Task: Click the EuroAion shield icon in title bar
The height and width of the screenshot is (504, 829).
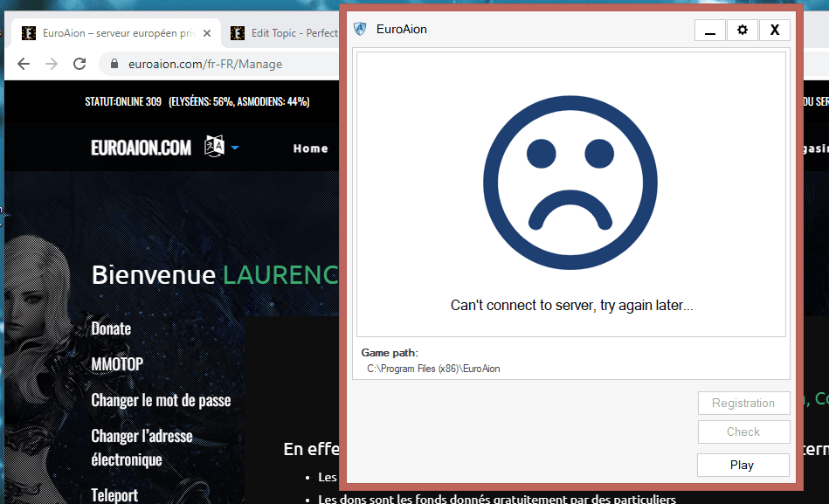Action: click(360, 29)
